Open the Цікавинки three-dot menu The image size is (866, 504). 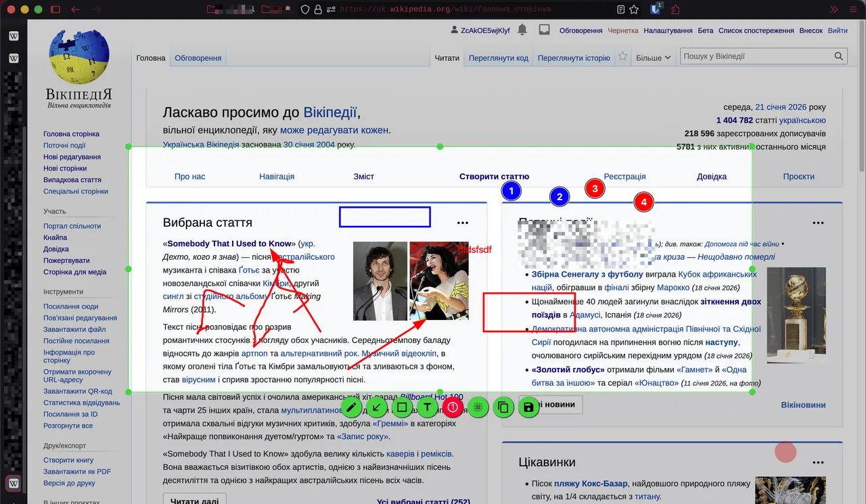(x=819, y=463)
